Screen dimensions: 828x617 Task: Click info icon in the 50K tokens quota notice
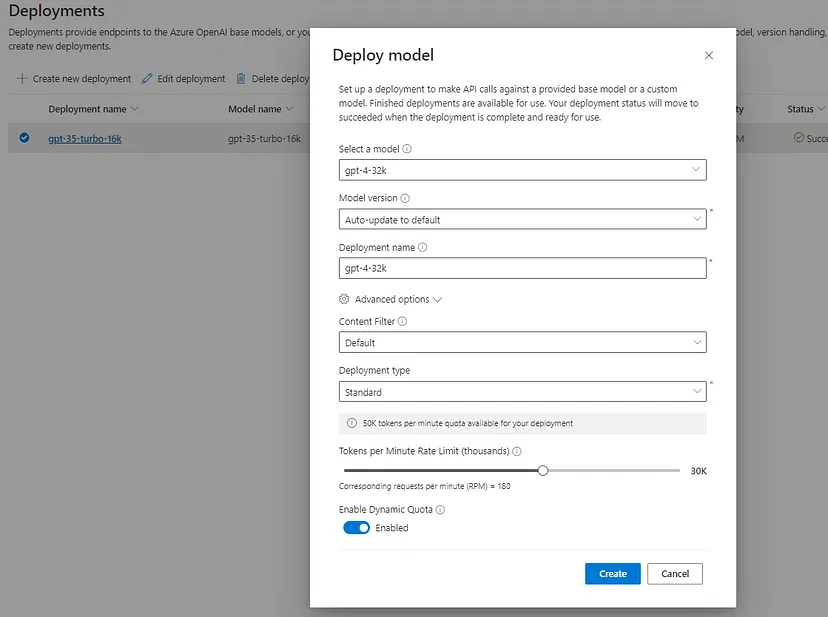click(x=352, y=423)
